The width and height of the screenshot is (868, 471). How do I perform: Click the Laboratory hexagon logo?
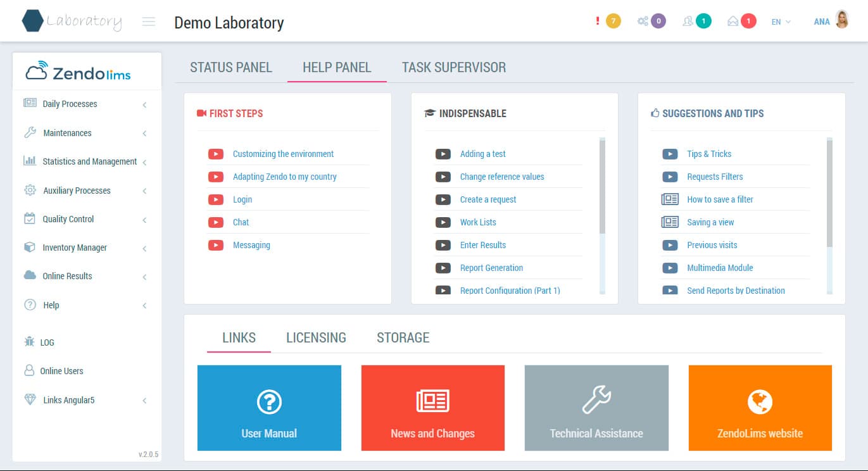(32, 21)
